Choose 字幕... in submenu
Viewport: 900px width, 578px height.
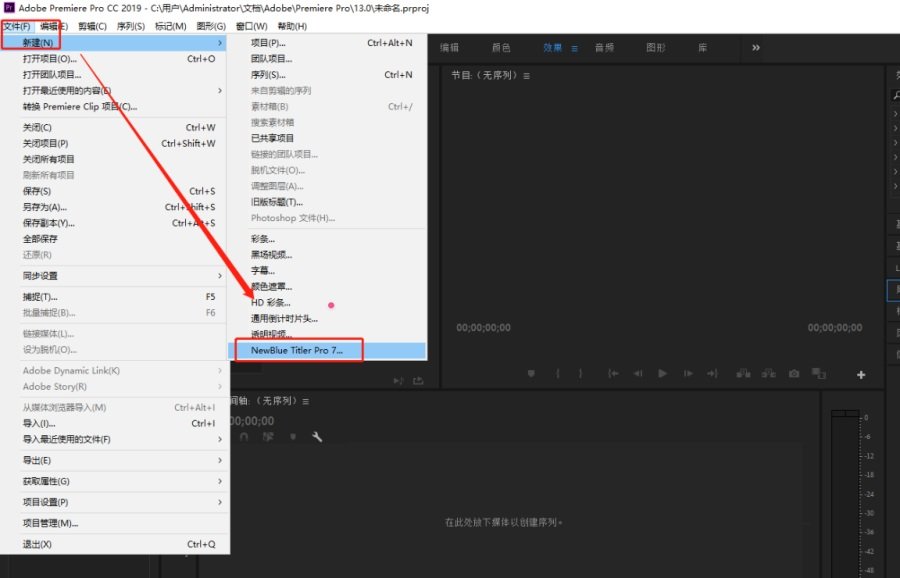pyautogui.click(x=327, y=271)
